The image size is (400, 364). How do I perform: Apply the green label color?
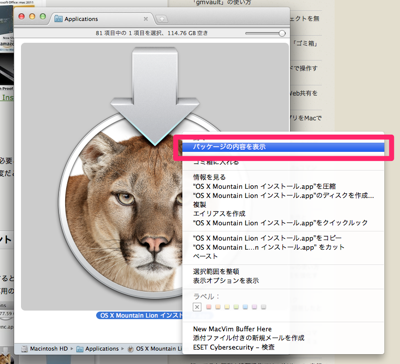point(236,307)
